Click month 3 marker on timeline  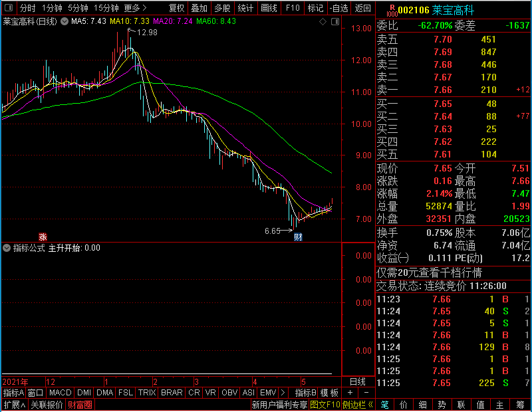click(x=196, y=382)
